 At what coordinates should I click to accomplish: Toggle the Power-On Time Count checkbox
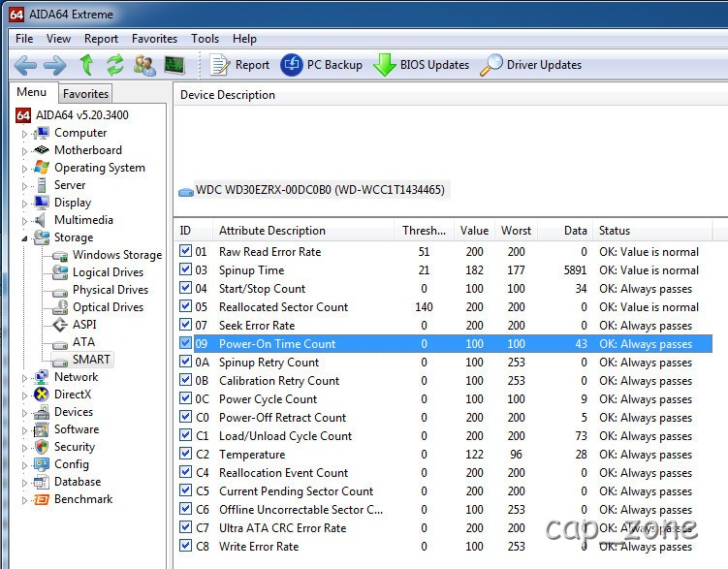[185, 343]
